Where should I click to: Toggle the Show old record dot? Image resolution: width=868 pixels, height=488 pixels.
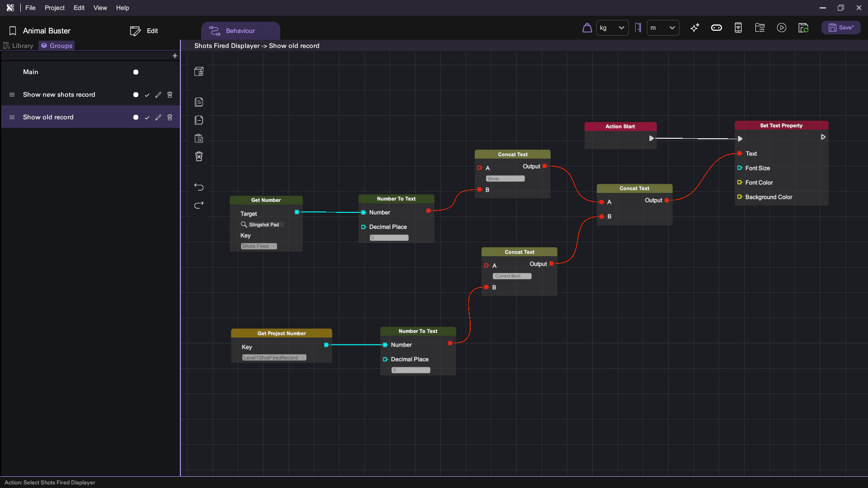click(136, 117)
